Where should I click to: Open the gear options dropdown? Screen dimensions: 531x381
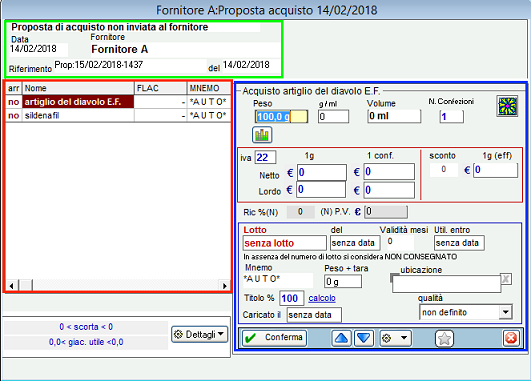click(396, 338)
